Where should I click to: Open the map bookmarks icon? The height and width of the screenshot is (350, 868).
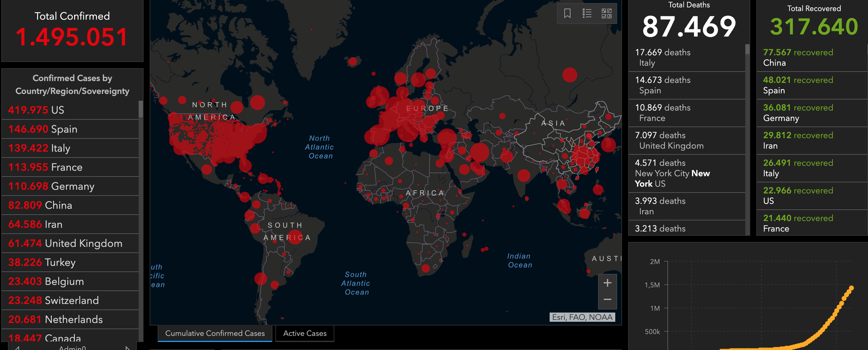(567, 14)
